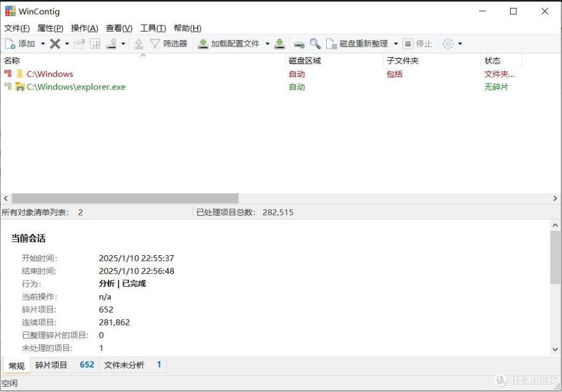Open the 帮助(H) menu
The width and height of the screenshot is (562, 392).
coord(187,28)
